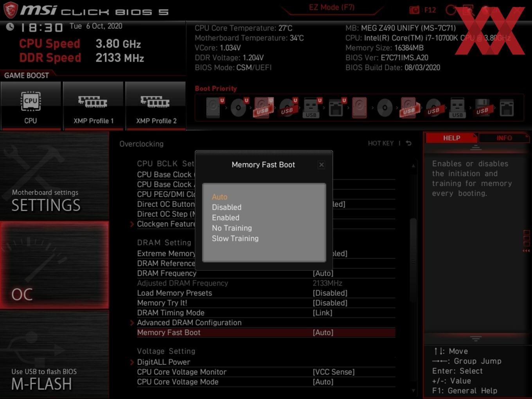This screenshot has height=399, width=532.
Task: Click the MSI dragon shield logo
Action: point(10,10)
